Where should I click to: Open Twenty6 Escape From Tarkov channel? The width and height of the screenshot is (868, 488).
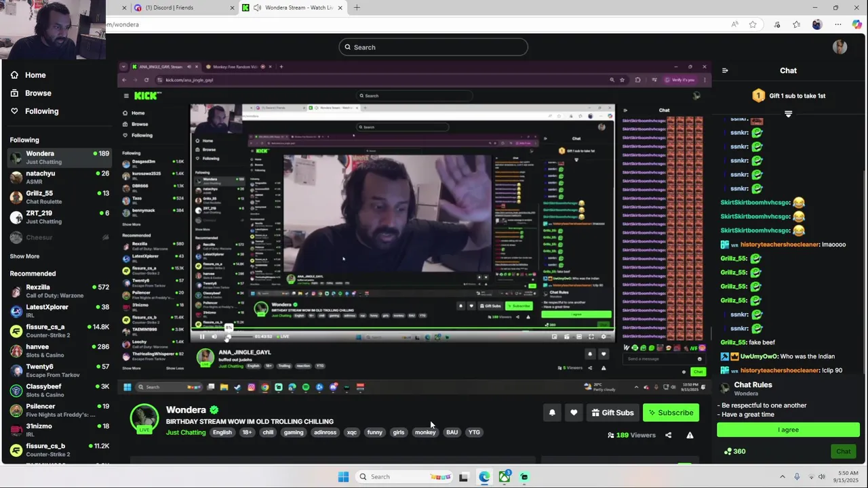click(60, 371)
